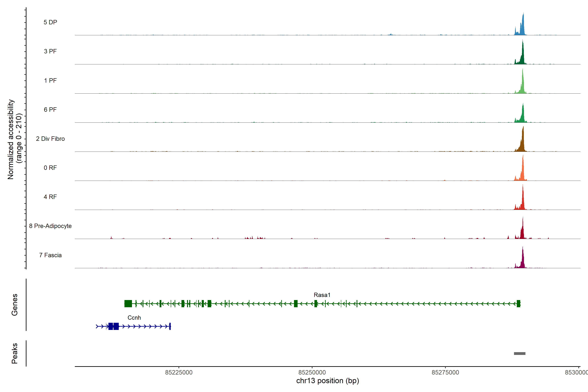
Task: Click the chr13 position axis title
Action: pyautogui.click(x=327, y=381)
